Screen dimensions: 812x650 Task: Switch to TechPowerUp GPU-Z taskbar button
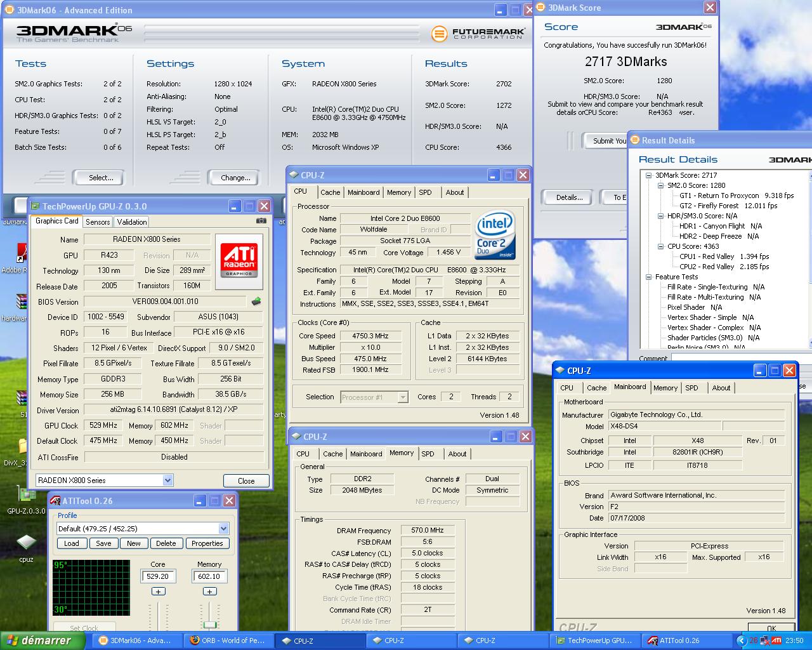pos(595,640)
